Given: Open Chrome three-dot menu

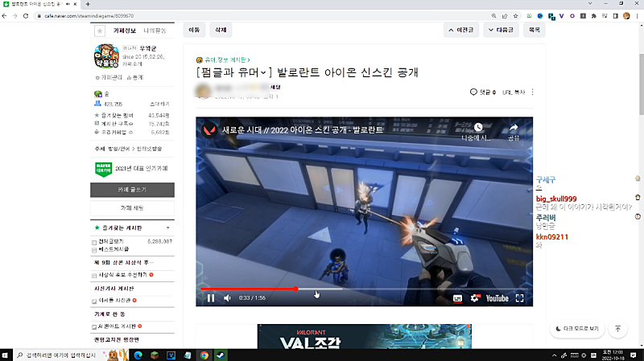Looking at the screenshot, I should pyautogui.click(x=637, y=16).
